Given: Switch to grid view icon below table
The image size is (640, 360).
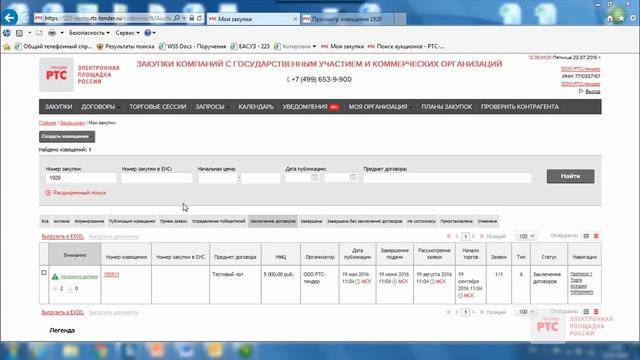Looking at the screenshot, I should (x=586, y=311).
